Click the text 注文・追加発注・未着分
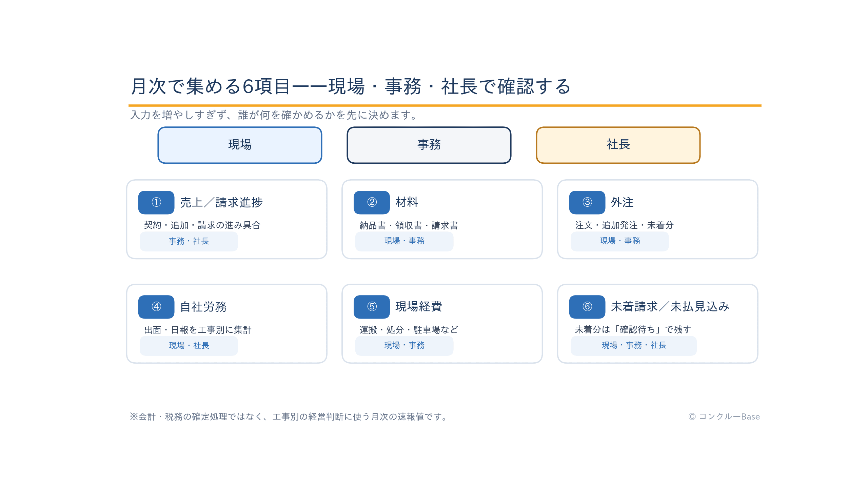Image resolution: width=868 pixels, height=488 pixels. [624, 225]
